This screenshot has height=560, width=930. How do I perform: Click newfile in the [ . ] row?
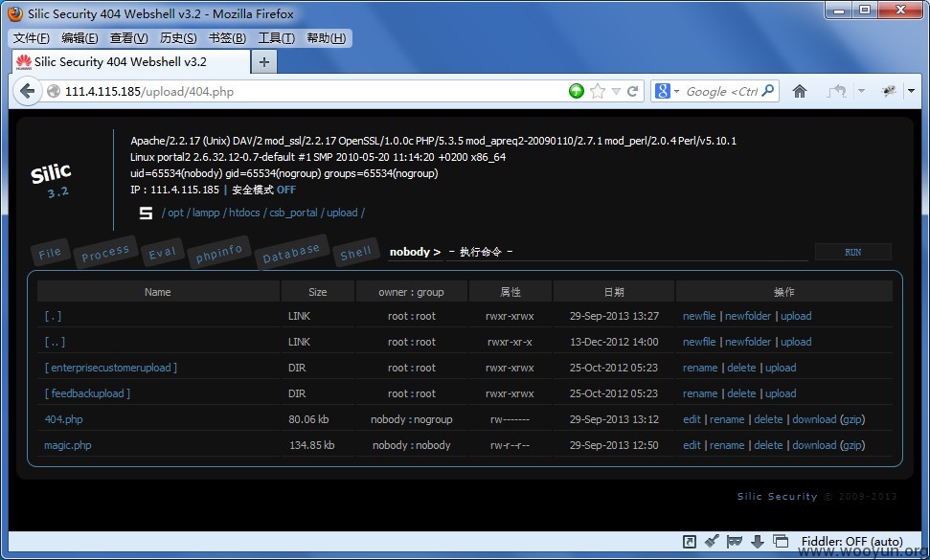click(699, 316)
